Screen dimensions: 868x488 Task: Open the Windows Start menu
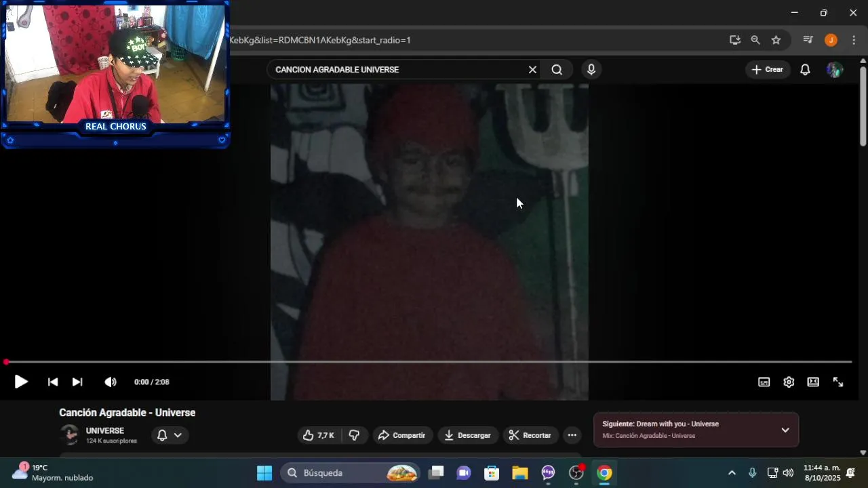click(x=264, y=473)
